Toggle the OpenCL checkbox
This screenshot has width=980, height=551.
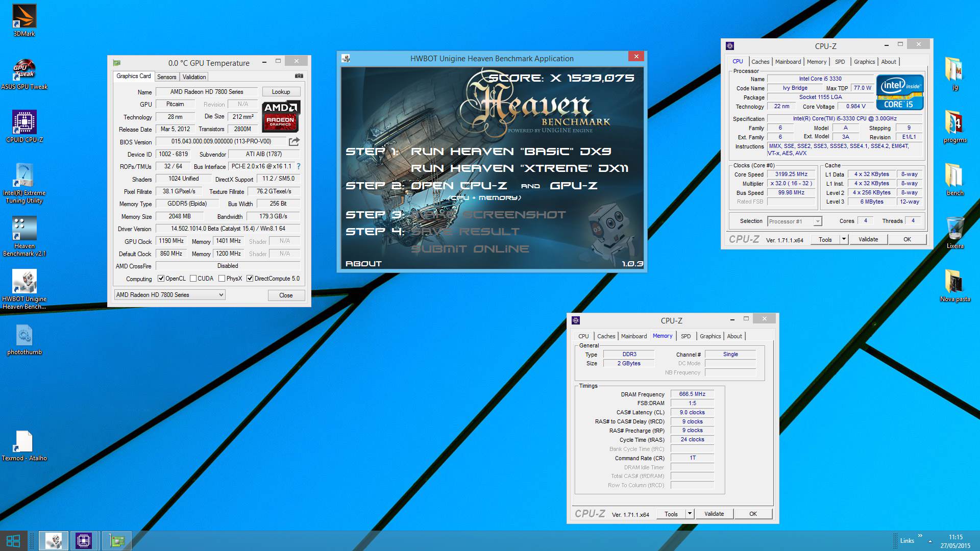161,279
